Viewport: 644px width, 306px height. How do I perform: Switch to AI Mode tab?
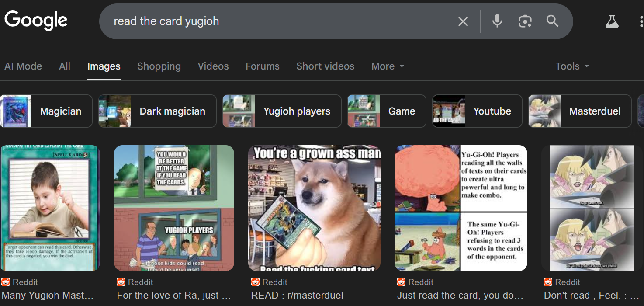click(x=23, y=66)
